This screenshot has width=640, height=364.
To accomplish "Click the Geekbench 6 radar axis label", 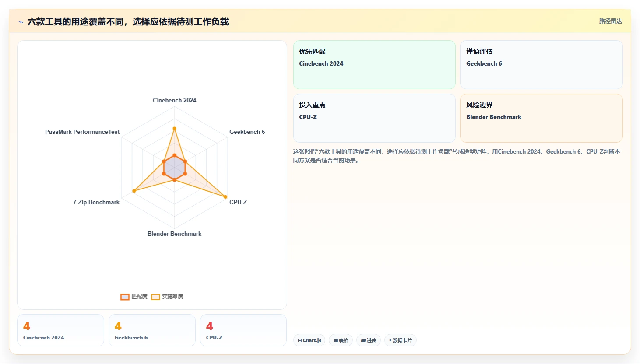I will click(247, 132).
